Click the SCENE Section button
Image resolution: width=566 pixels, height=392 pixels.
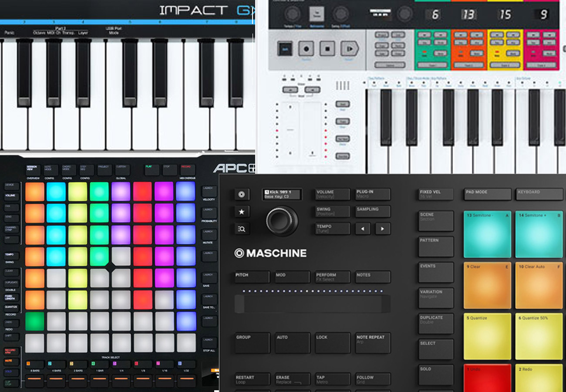pos(436,221)
